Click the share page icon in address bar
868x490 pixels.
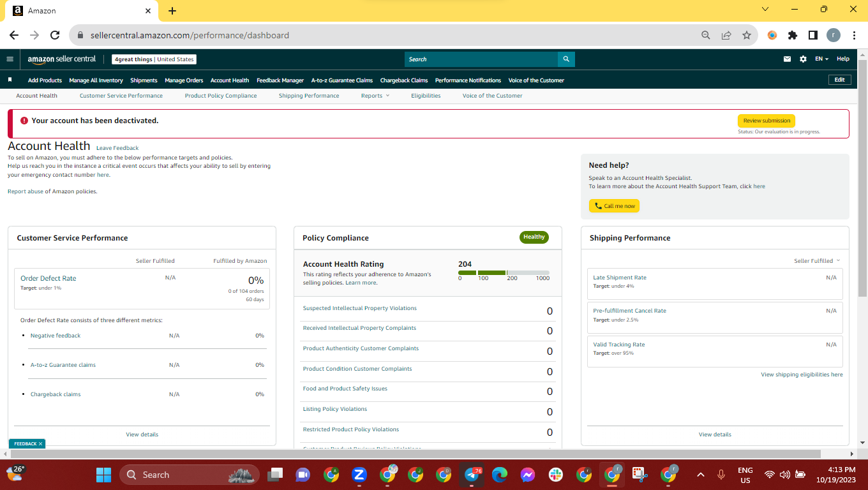[726, 35]
